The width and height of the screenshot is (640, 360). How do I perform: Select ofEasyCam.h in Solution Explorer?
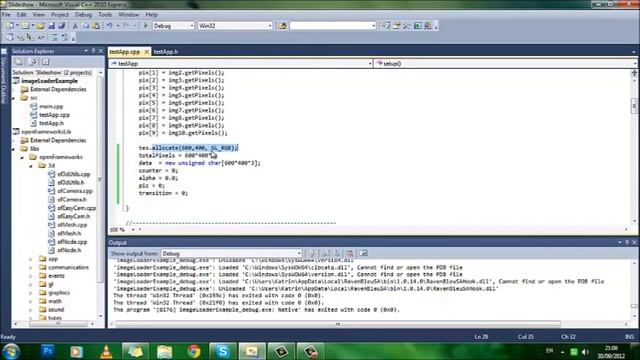73,216
